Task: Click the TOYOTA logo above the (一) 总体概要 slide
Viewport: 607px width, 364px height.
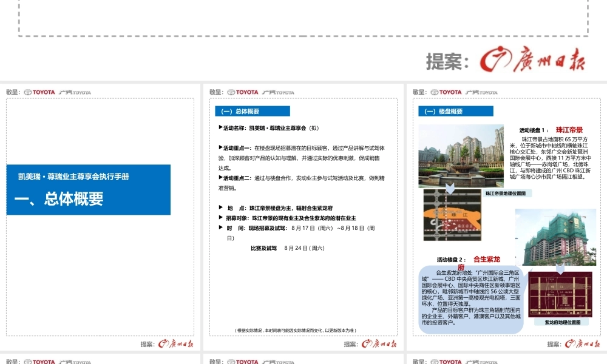Action: 243,92
